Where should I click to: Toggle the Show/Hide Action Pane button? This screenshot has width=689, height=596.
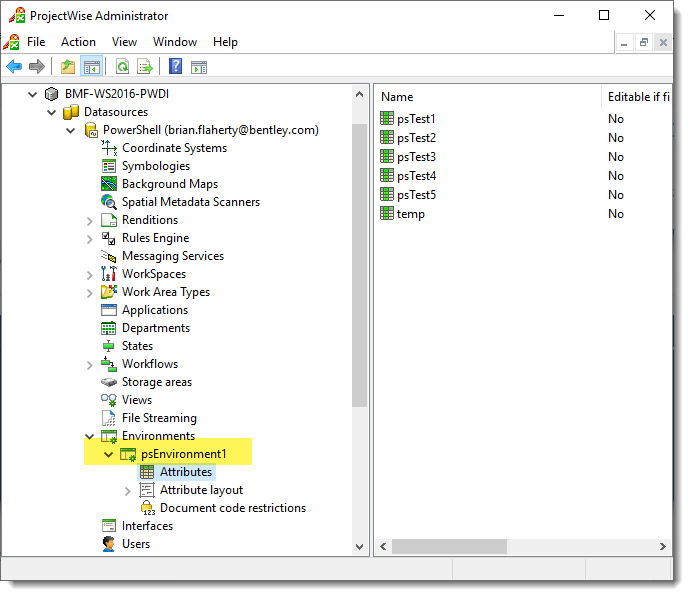tap(199, 67)
